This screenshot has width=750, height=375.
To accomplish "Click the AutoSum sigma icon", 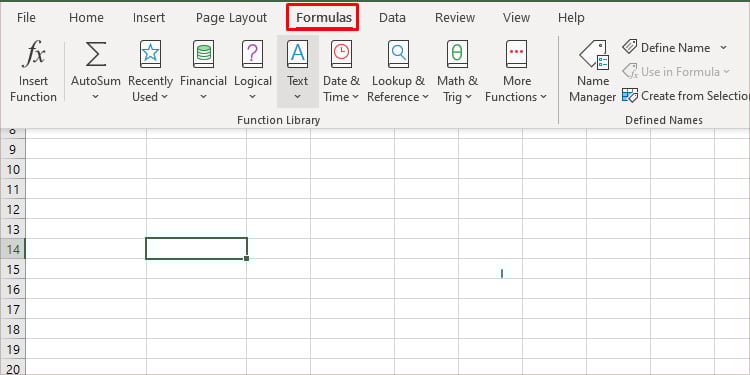I will [x=96, y=54].
